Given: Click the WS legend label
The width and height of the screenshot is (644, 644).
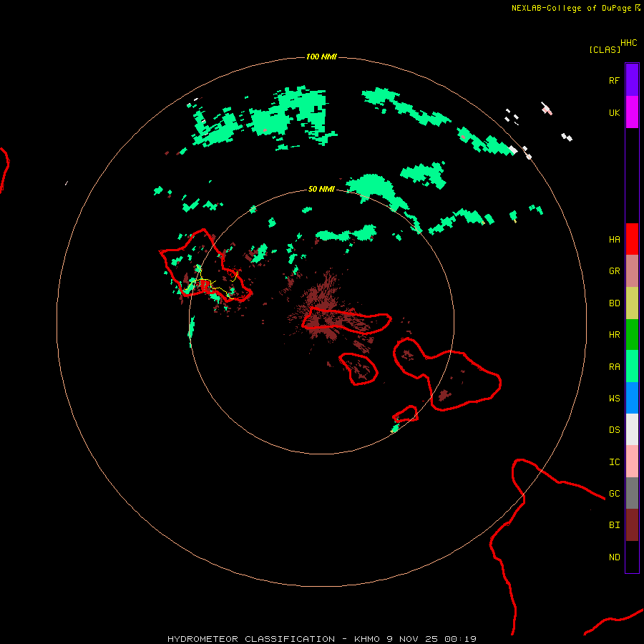Looking at the screenshot, I should tap(614, 398).
